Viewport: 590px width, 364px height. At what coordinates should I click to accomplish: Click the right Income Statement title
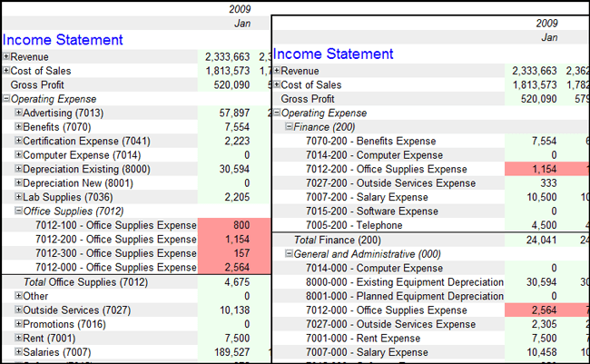point(333,54)
